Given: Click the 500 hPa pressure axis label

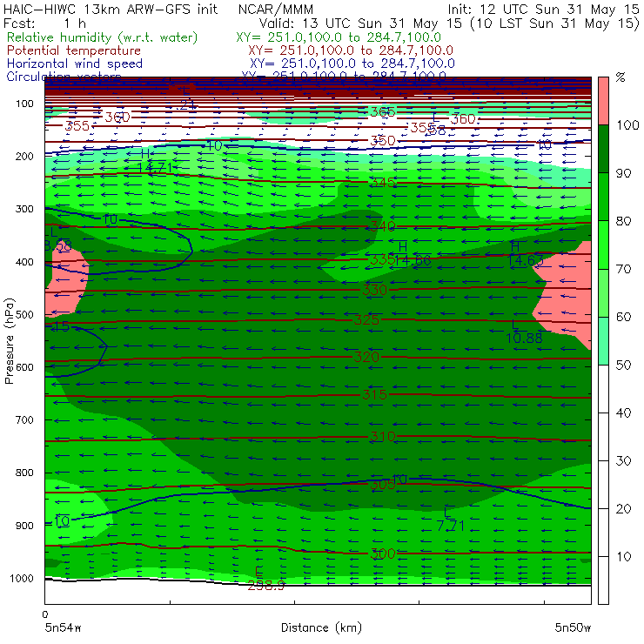Looking at the screenshot, I should (24, 315).
